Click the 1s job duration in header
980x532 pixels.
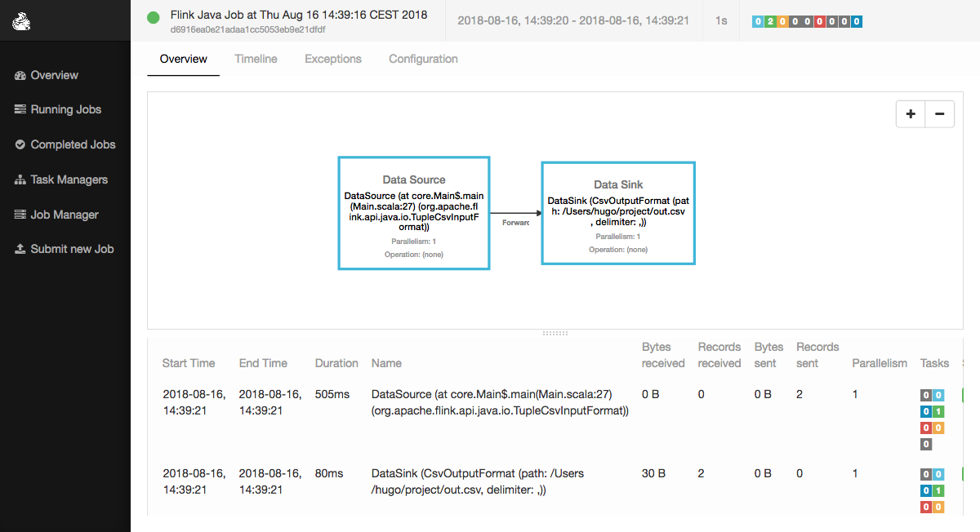point(721,20)
